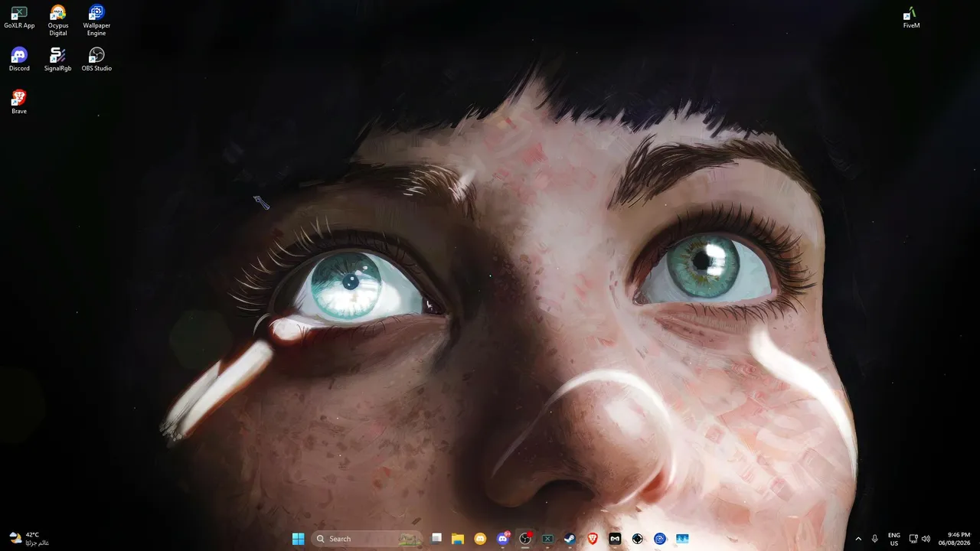The width and height of the screenshot is (980, 551).
Task: Open Steam from the taskbar
Action: [x=570, y=539]
